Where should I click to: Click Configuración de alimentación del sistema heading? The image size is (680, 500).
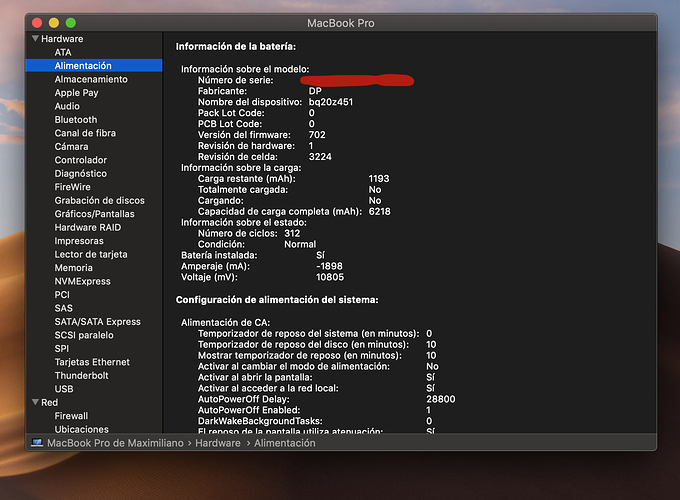pos(277,300)
